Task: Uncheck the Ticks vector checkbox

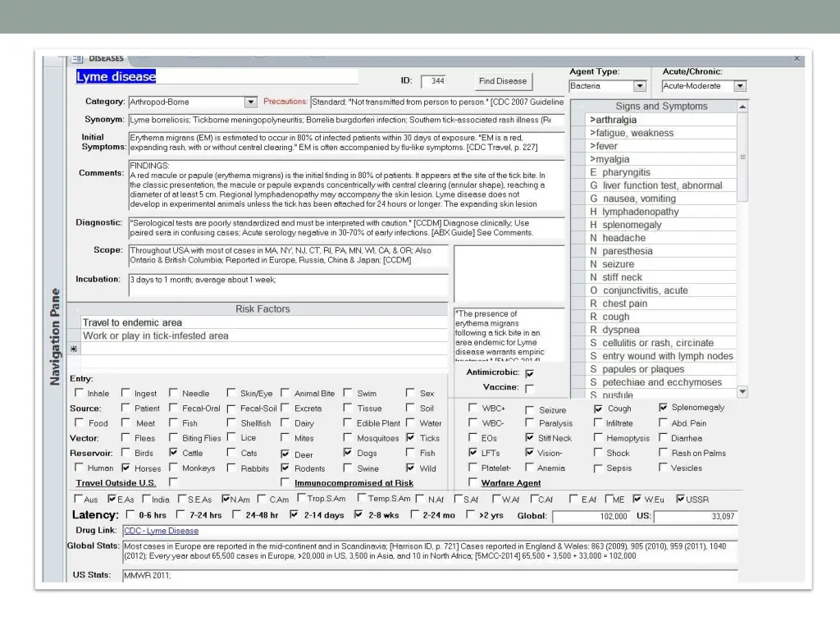Action: tap(410, 437)
